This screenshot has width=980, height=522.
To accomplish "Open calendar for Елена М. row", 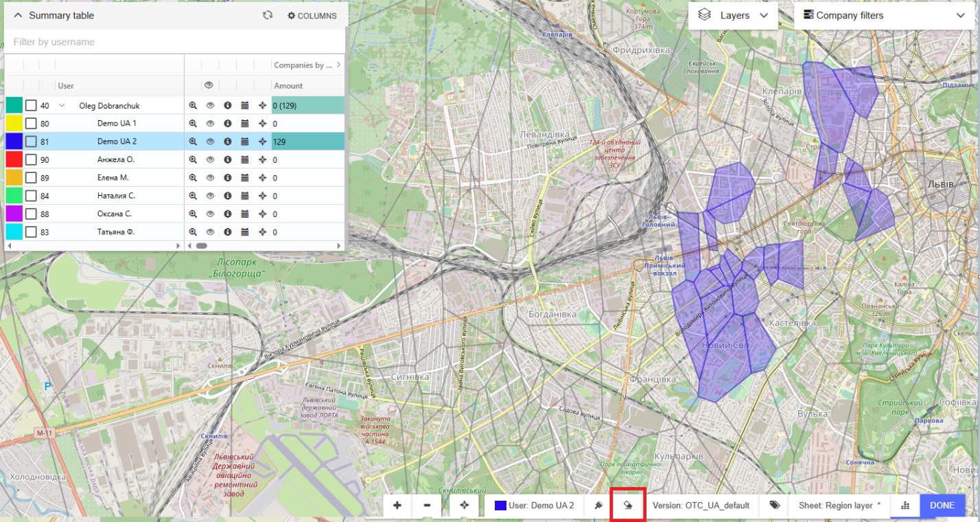I will pos(244,178).
